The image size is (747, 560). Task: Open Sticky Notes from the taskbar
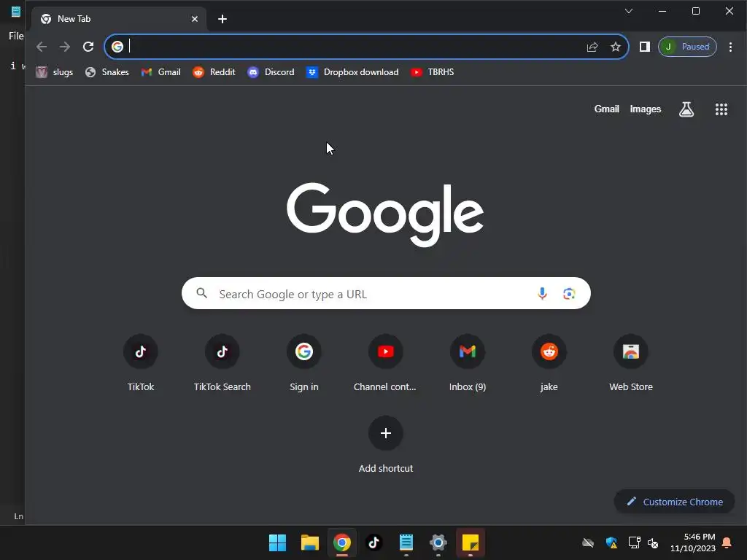click(x=471, y=542)
